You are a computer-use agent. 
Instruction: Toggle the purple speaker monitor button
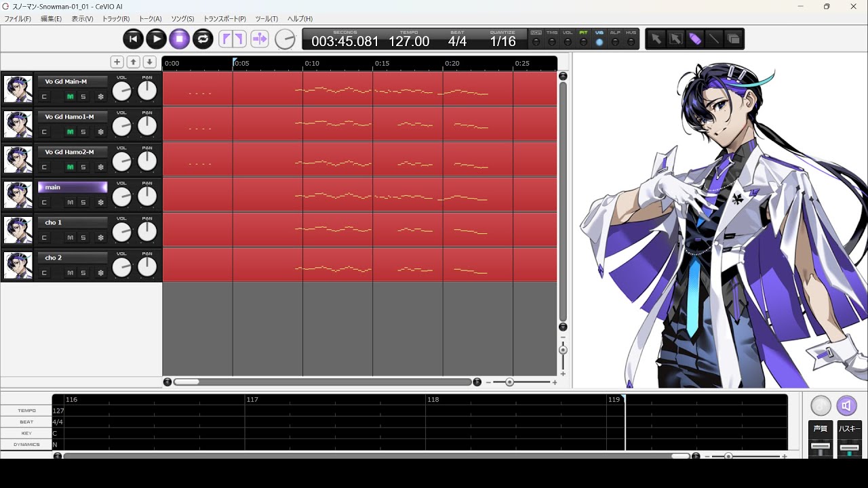(846, 406)
